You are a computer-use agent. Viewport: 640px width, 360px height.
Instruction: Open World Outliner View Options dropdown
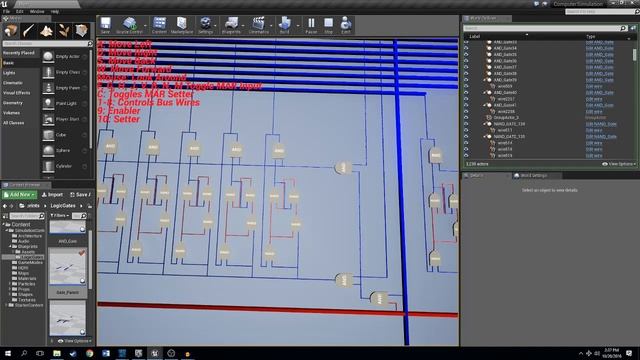(618, 164)
